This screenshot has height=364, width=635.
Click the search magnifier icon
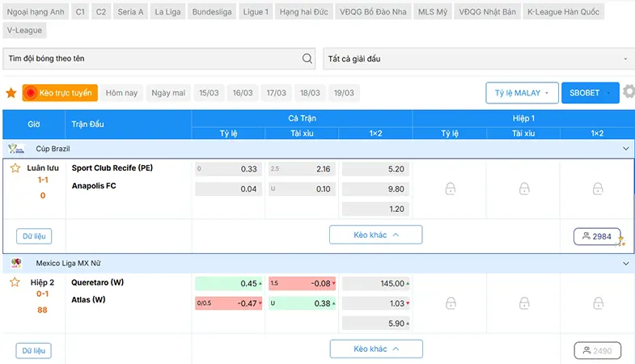coord(307,59)
